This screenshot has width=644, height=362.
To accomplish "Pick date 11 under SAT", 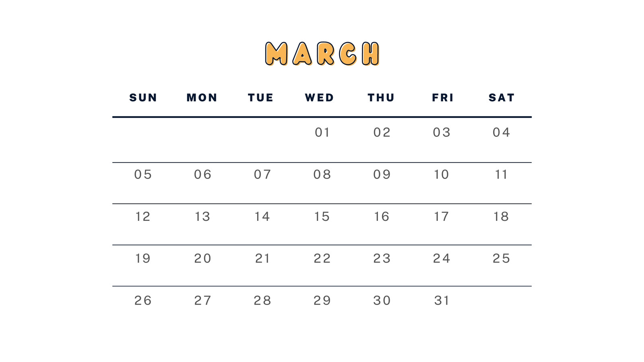I will point(502,175).
